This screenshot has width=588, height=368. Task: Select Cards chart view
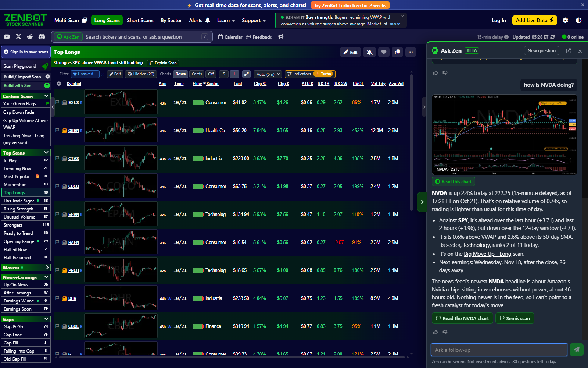pyautogui.click(x=197, y=74)
